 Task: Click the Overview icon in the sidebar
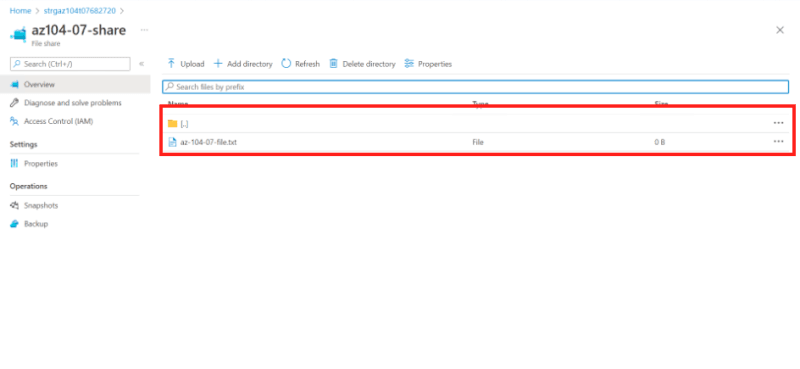[14, 84]
